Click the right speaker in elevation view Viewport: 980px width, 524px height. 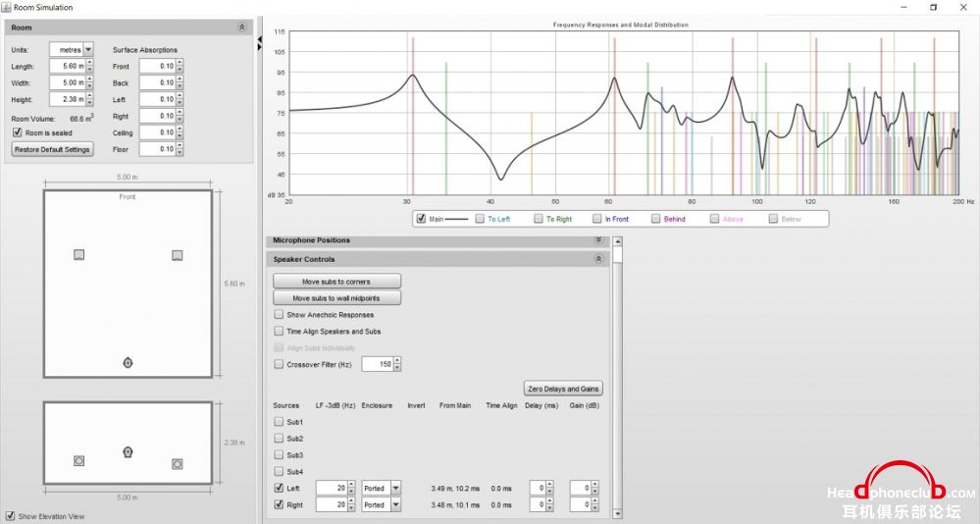click(x=178, y=464)
